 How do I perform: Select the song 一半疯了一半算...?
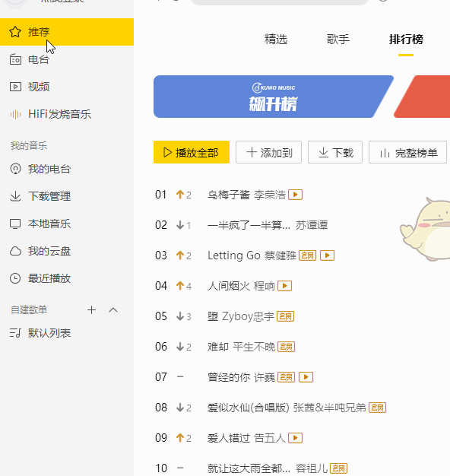pyautogui.click(x=249, y=225)
